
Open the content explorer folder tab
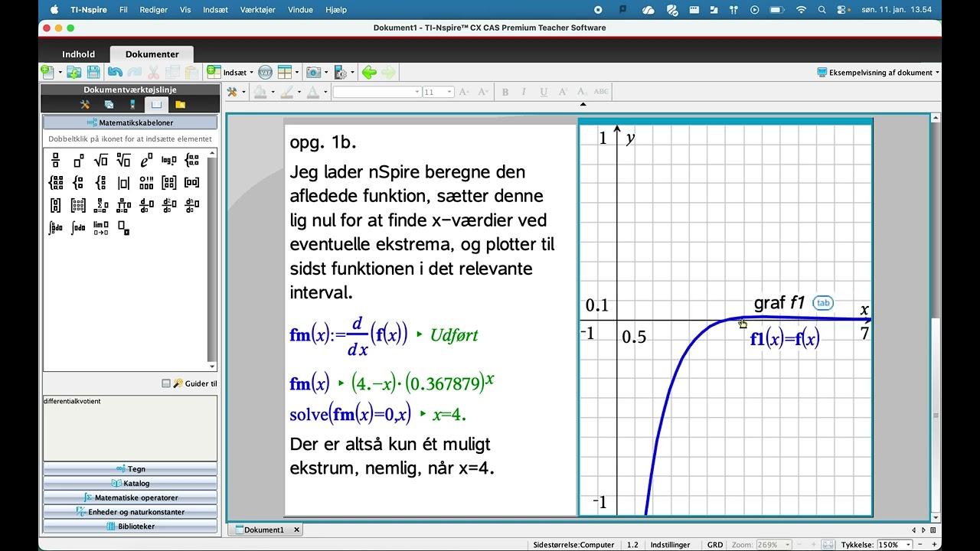click(180, 104)
